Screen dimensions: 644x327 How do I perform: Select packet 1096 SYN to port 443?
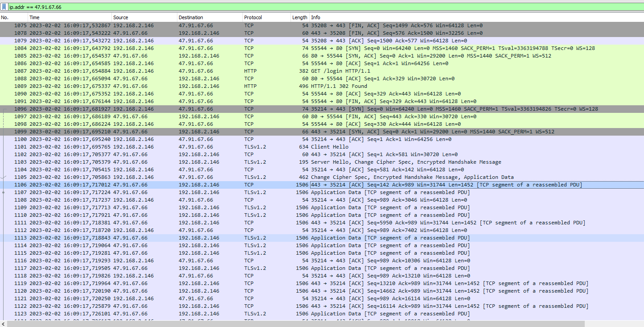click(x=322, y=109)
